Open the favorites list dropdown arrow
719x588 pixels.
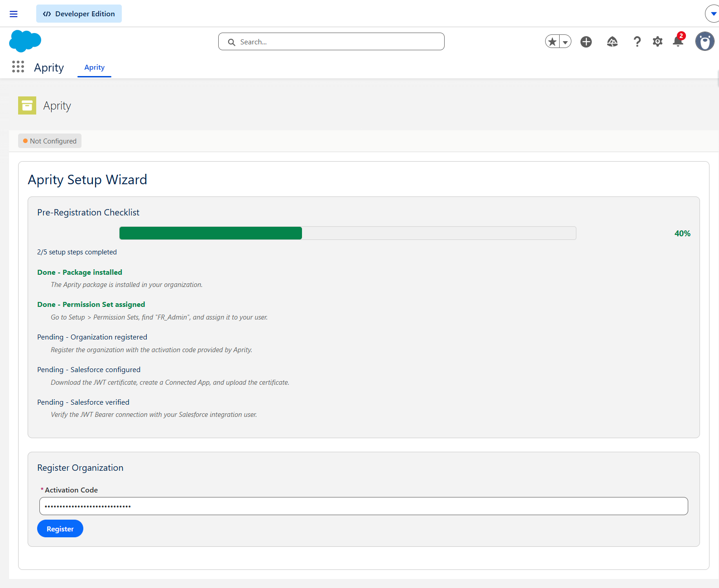[566, 42]
